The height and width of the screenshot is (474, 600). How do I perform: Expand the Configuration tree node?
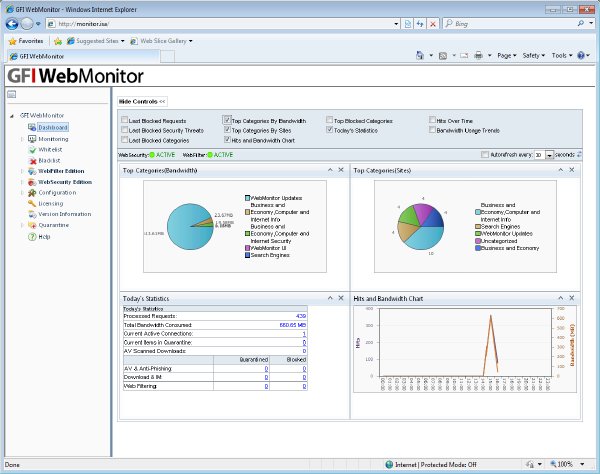(x=22, y=193)
